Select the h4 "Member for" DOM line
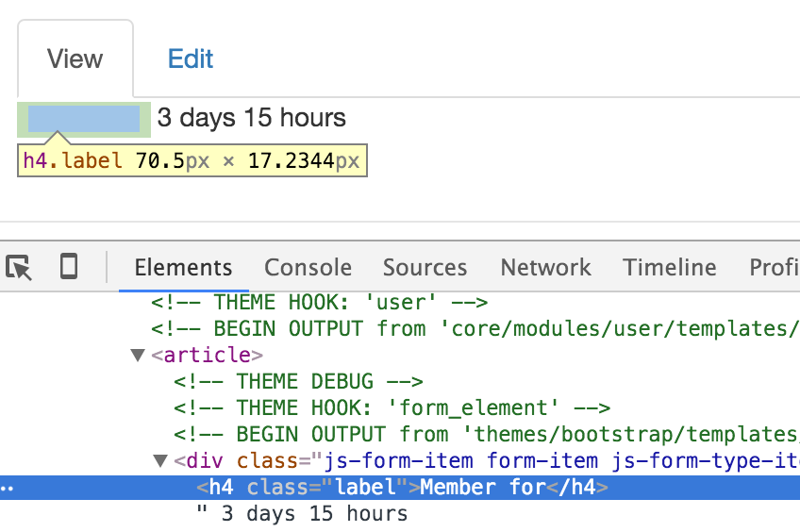The width and height of the screenshot is (800, 532). [x=402, y=488]
